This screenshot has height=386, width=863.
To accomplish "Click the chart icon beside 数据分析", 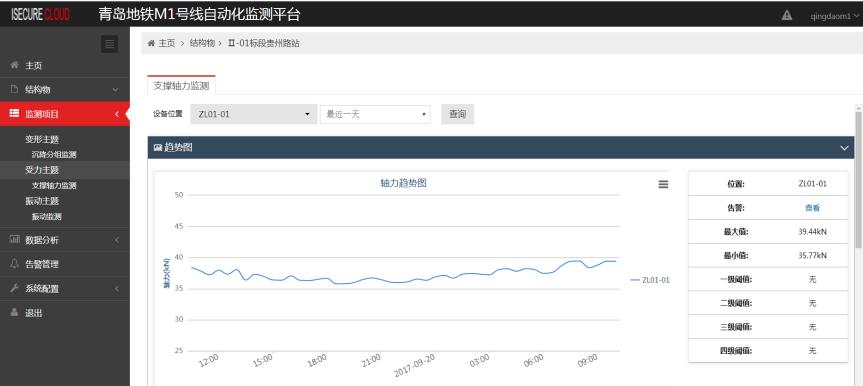I will tap(15, 240).
